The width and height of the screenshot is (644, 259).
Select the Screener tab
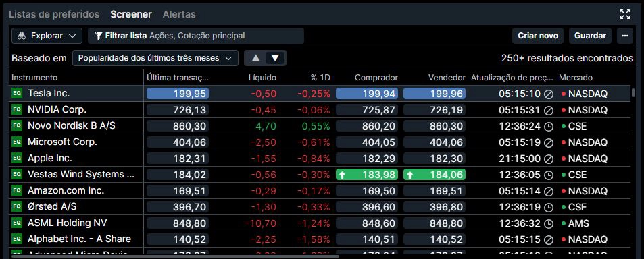pos(131,14)
